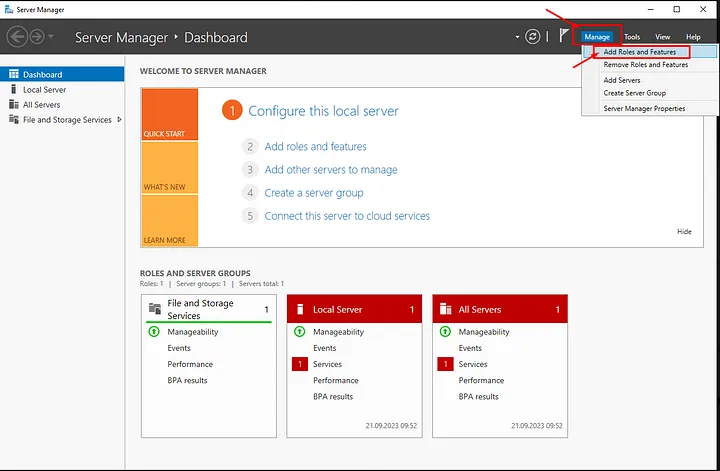Select the Learn More tile section
The height and width of the screenshot is (471, 720).
pyautogui.click(x=170, y=220)
